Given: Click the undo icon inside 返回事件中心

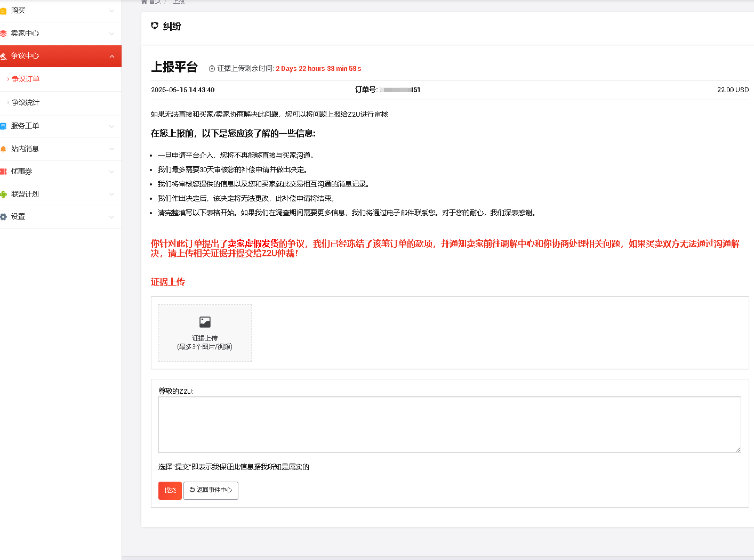Looking at the screenshot, I should pos(192,490).
